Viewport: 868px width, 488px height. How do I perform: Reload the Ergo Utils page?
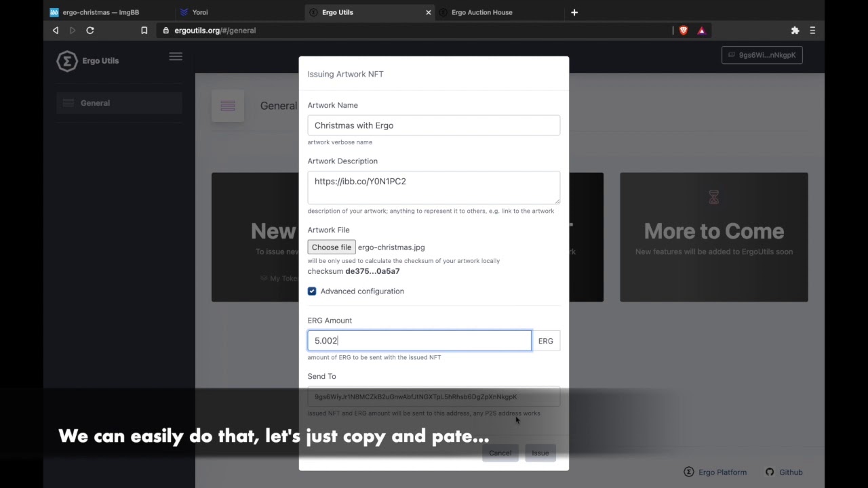90,30
